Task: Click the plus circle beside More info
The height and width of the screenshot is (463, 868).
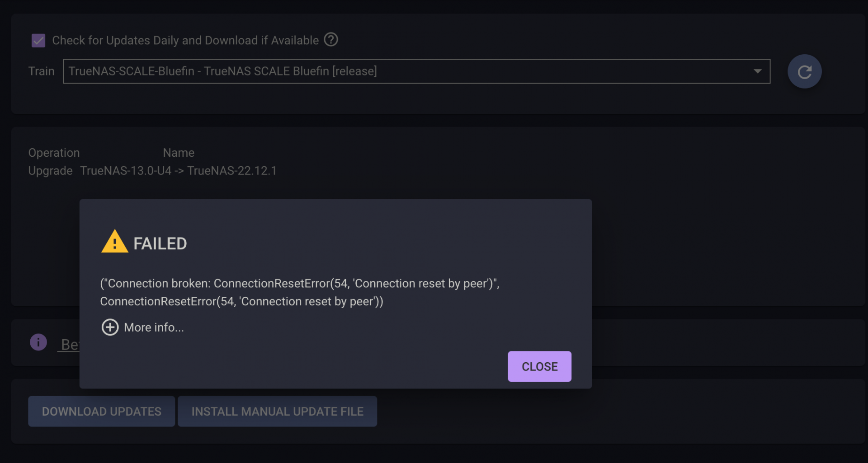Action: tap(110, 327)
